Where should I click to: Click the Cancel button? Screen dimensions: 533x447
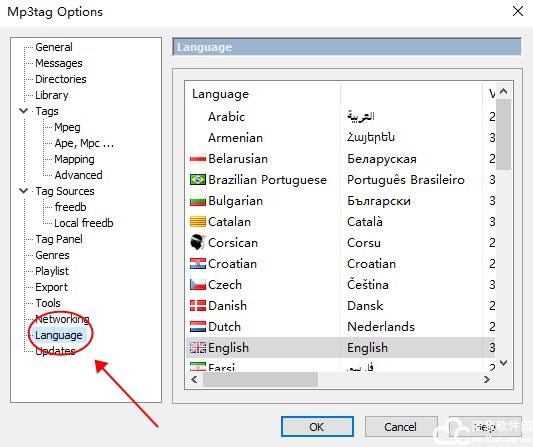[x=401, y=427]
